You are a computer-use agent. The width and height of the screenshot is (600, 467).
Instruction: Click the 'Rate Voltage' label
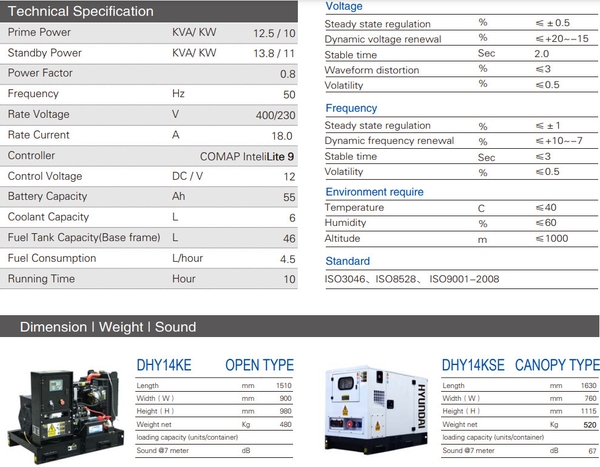point(38,114)
